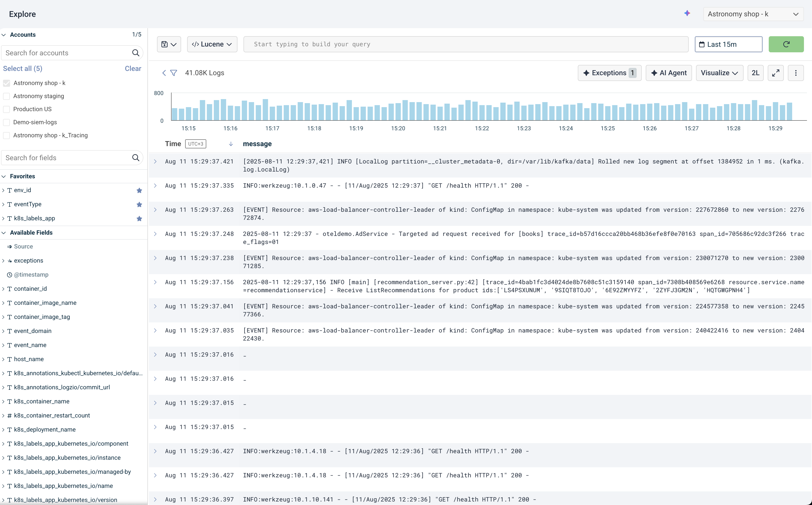This screenshot has width=812, height=505.
Task: Clear the selected accounts
Action: click(x=133, y=68)
